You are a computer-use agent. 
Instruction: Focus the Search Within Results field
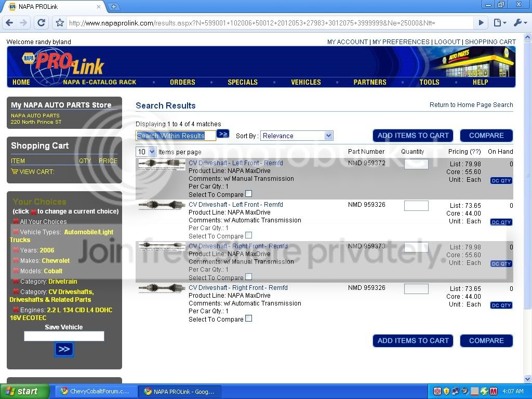coord(176,136)
